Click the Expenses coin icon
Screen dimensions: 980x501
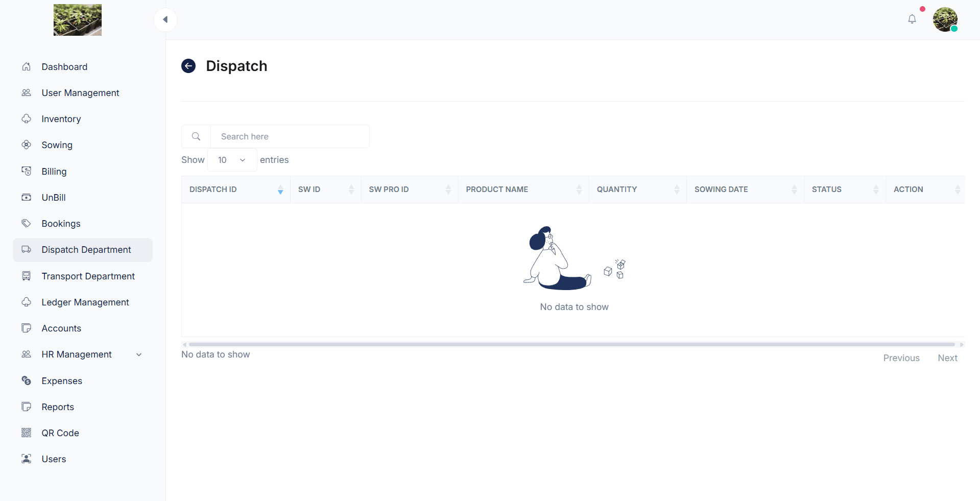(x=27, y=381)
